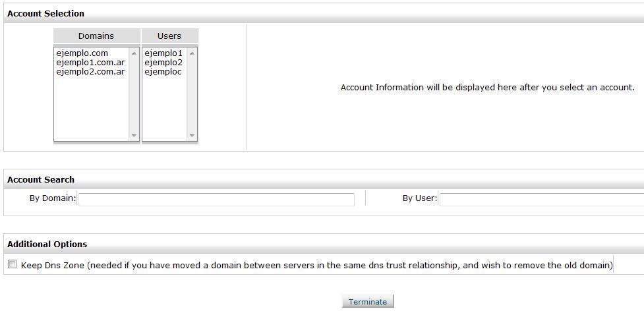Select ejemplo1.com.ar in the Domains list
Viewport: 644px width, 321px height.
[90, 63]
